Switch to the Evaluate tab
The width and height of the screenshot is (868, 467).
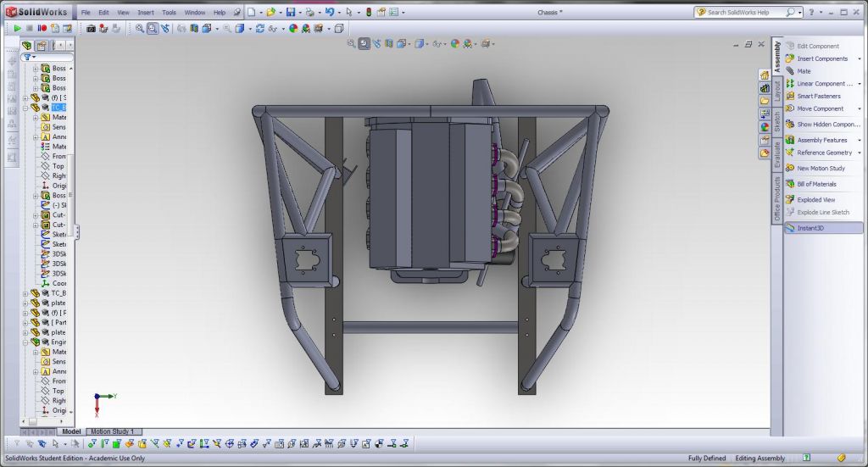(x=776, y=156)
